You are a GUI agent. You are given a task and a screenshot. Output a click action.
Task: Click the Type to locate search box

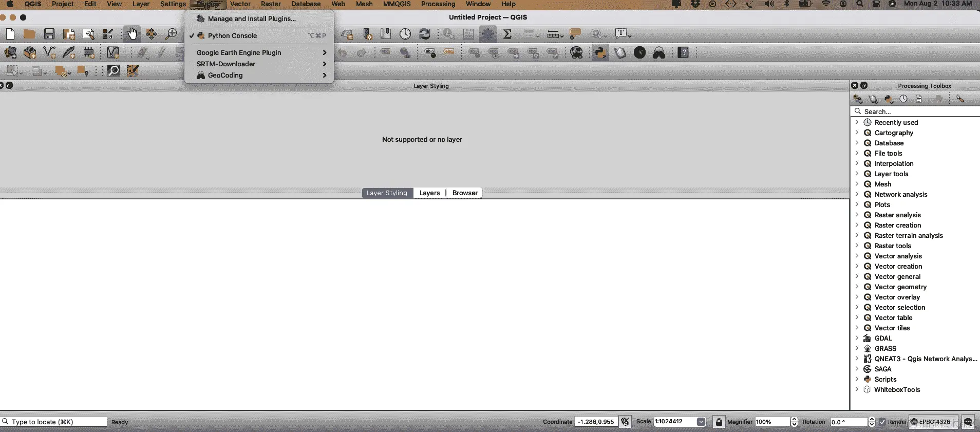pos(54,422)
